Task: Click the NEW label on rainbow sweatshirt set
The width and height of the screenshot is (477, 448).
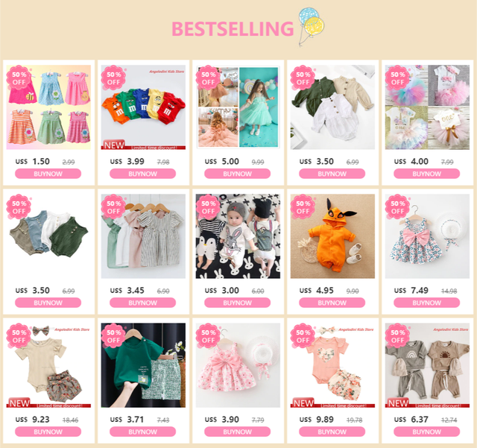Action: tap(398, 403)
